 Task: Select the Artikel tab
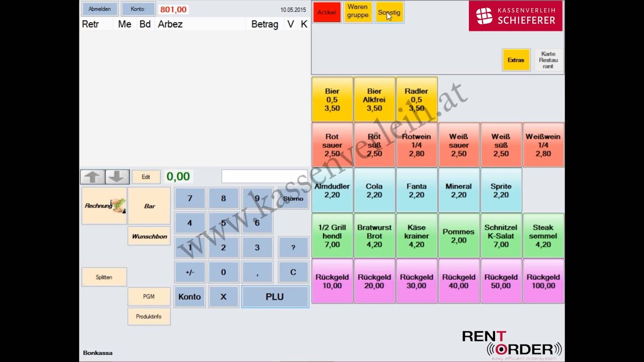click(327, 13)
